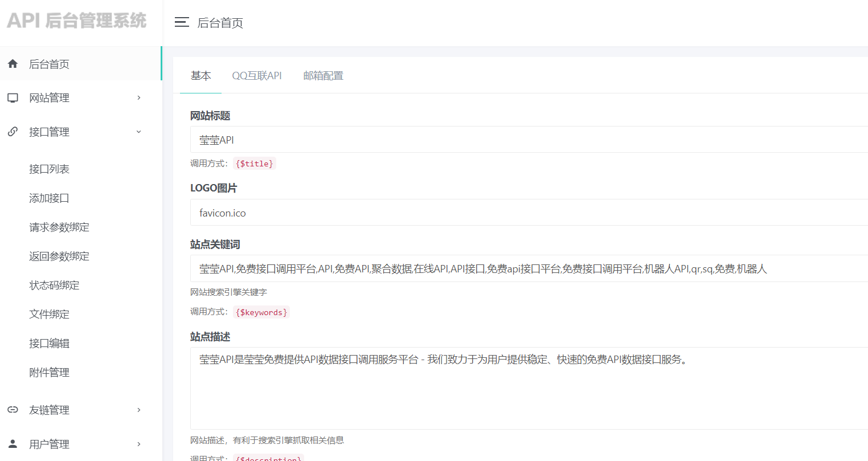Click the {$keywords} code tag
This screenshot has height=461, width=868.
coord(261,312)
